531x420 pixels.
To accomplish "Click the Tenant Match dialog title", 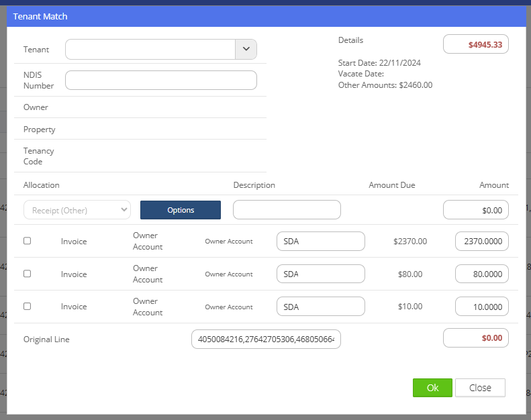I will point(40,16).
